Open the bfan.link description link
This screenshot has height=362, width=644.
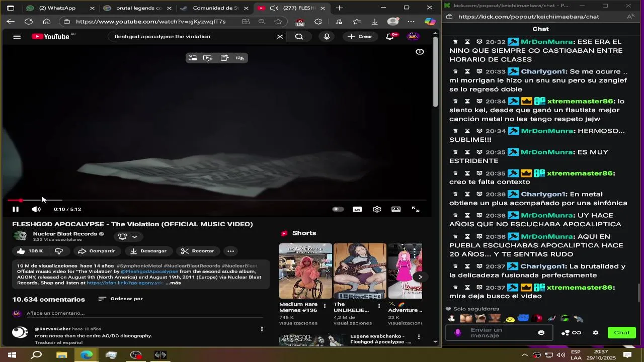[x=125, y=283]
